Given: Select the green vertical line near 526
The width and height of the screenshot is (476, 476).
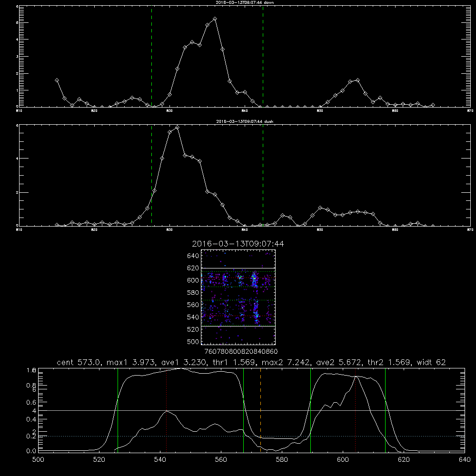Looking at the screenshot, I should pyautogui.click(x=118, y=410).
